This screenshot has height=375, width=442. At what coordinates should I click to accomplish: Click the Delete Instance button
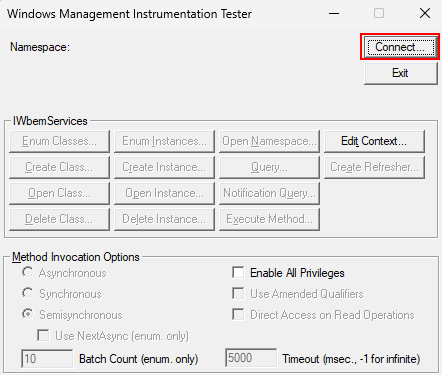tap(164, 219)
